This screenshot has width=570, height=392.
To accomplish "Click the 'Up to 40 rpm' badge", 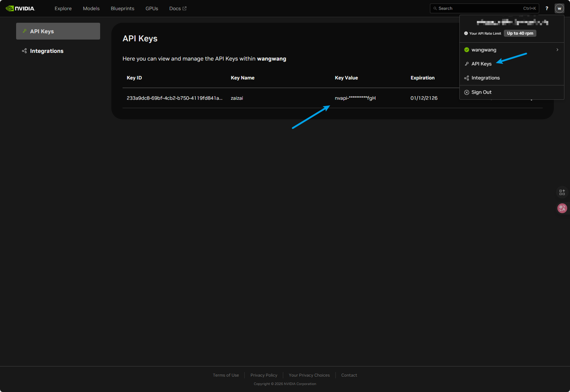I will pos(520,33).
